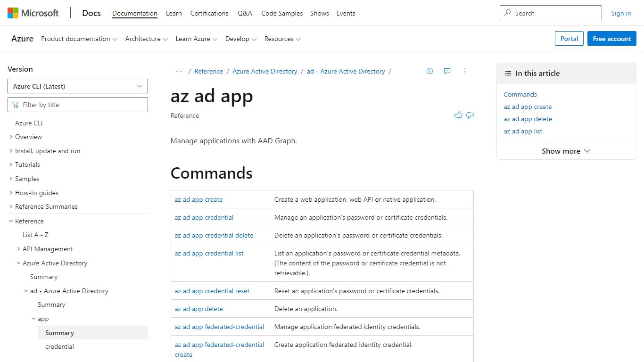Jump to az ad app list in article nav
The width and height of the screenshot is (644, 362).
click(x=523, y=131)
